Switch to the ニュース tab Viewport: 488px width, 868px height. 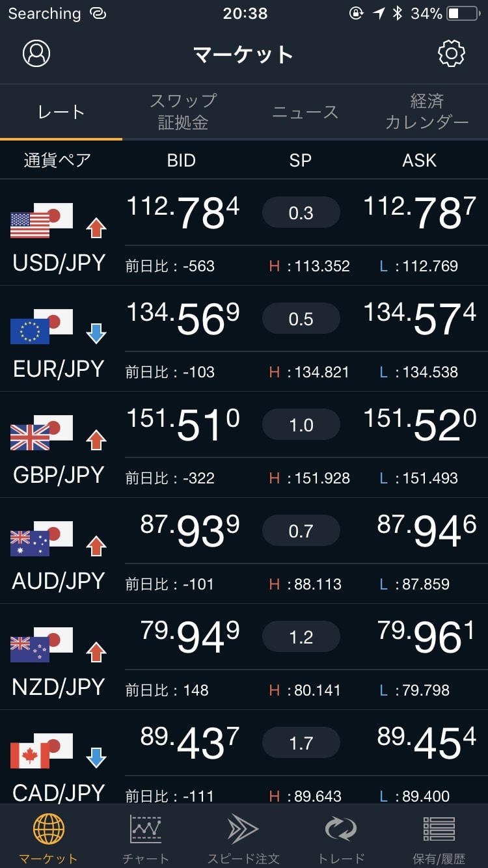[305, 112]
